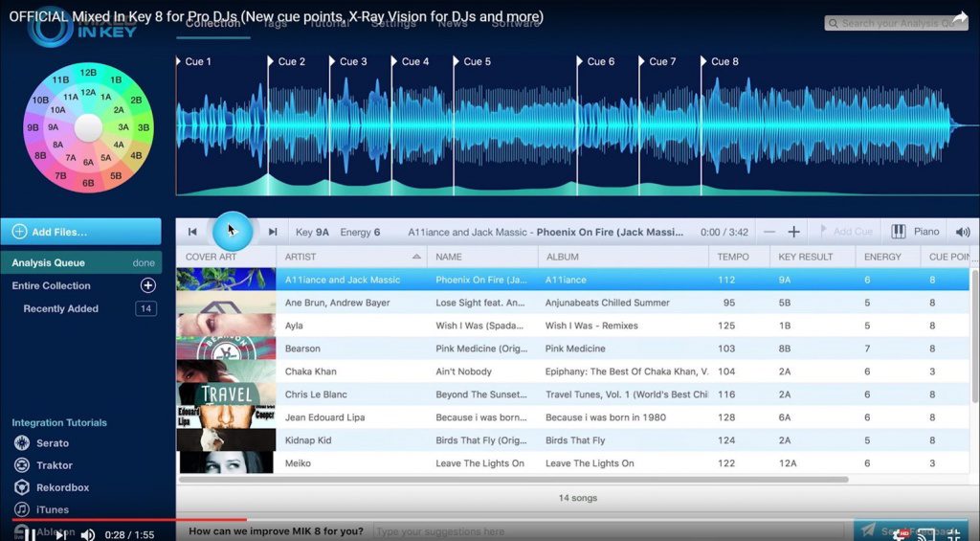Open the Piano keyboard icon

(x=899, y=232)
